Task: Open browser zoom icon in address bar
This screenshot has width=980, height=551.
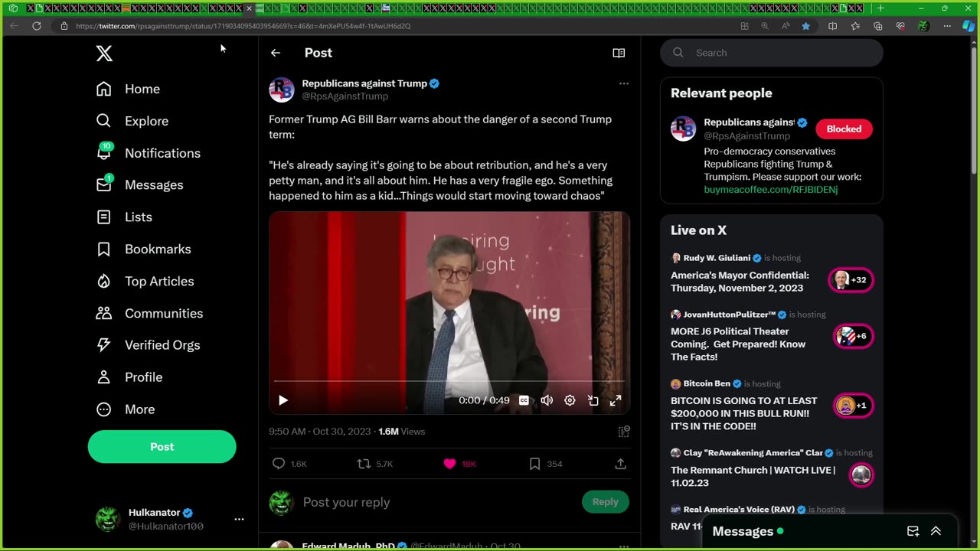Action: 764,26
